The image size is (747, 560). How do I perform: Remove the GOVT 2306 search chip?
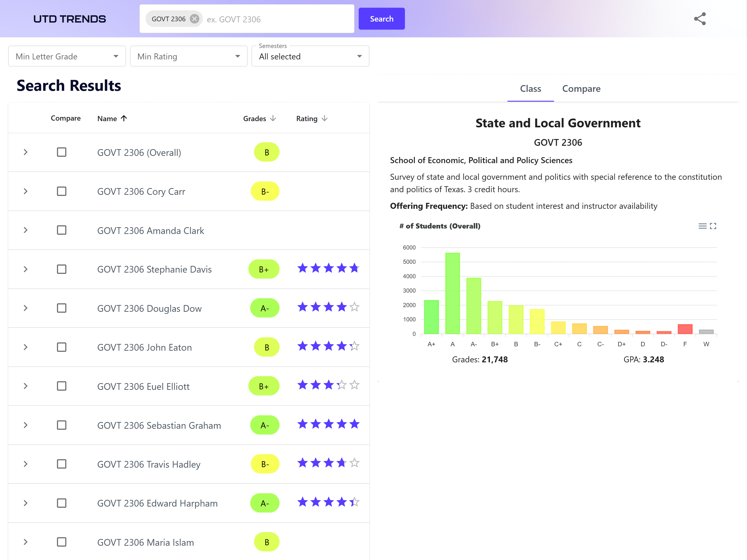pyautogui.click(x=194, y=19)
